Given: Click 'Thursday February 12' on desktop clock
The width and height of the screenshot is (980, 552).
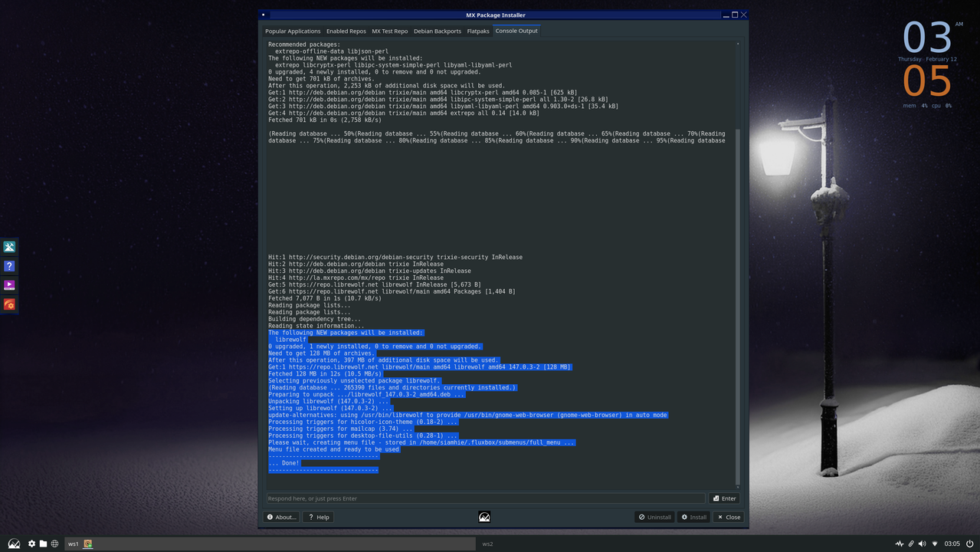Looking at the screenshot, I should click(927, 59).
